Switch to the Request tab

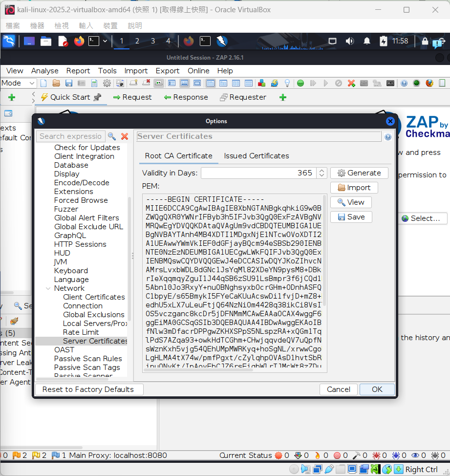(132, 97)
